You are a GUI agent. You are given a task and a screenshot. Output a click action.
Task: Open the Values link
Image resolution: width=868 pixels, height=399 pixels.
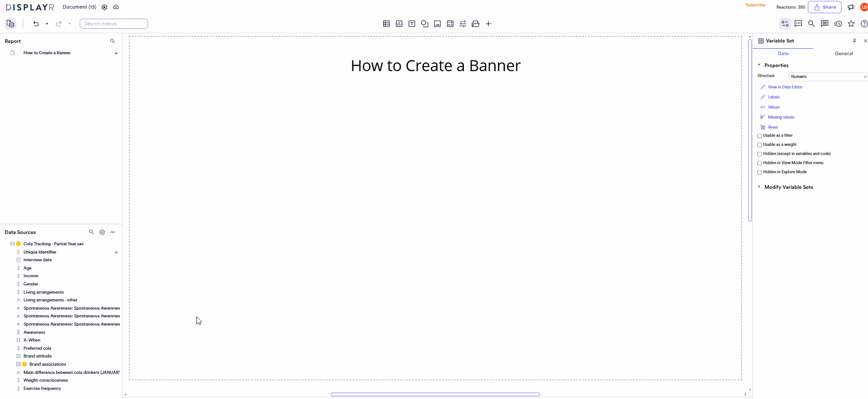tap(774, 107)
